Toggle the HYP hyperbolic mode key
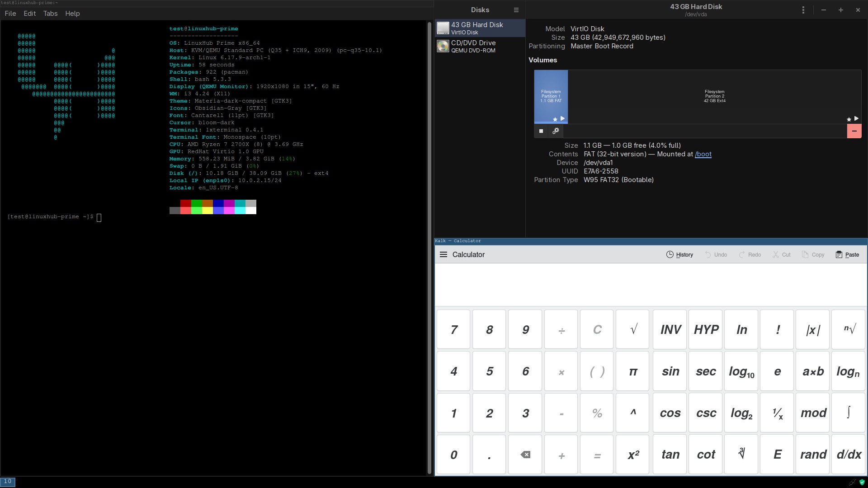Image resolution: width=868 pixels, height=488 pixels. (x=706, y=329)
